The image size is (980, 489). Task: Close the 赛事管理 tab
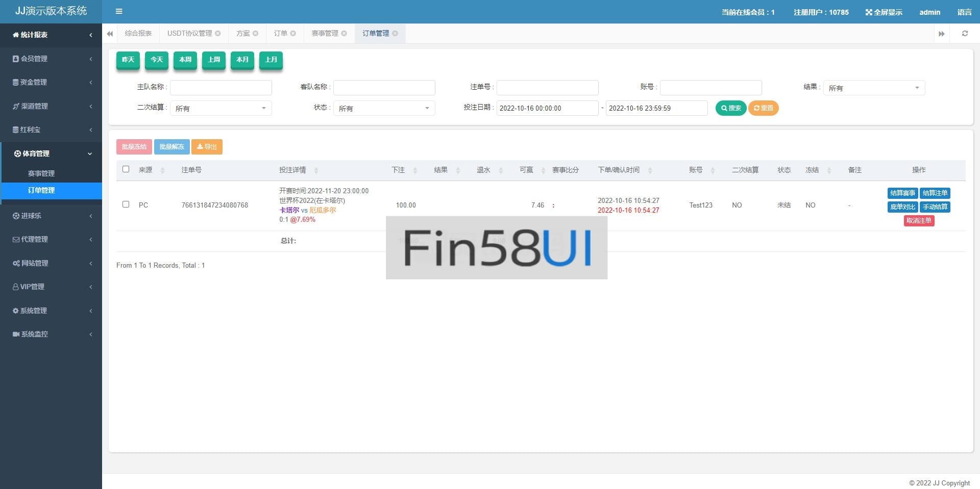[x=344, y=34]
